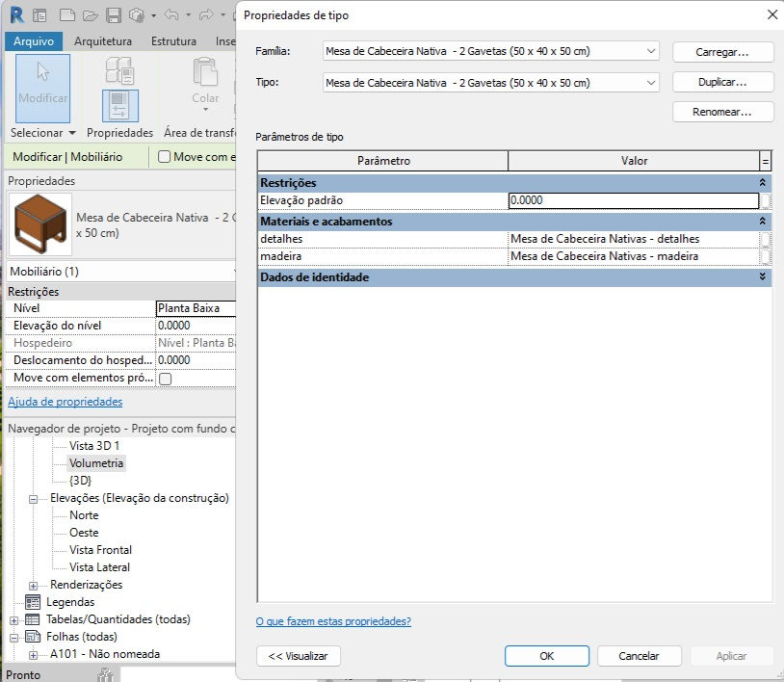Enable Move com elementos próximos checkbox in properties
This screenshot has height=682, width=784.
[165, 379]
